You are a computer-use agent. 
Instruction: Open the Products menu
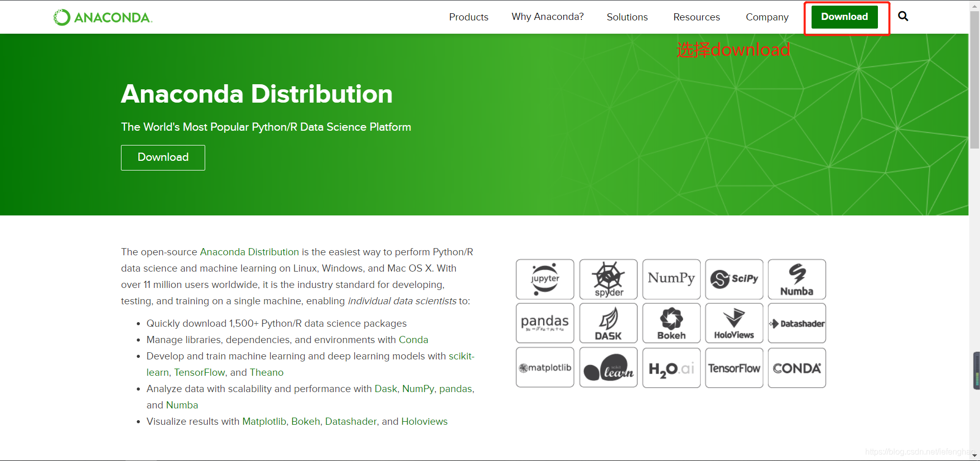click(x=469, y=17)
